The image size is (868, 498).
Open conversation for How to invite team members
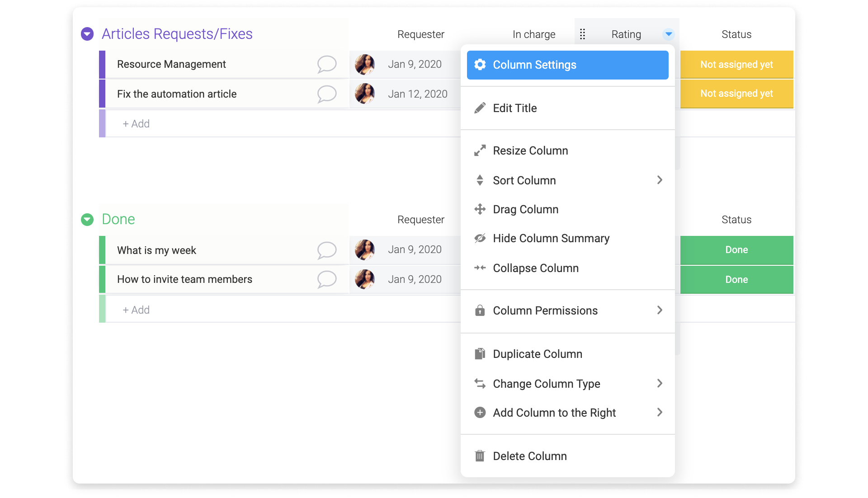(326, 279)
